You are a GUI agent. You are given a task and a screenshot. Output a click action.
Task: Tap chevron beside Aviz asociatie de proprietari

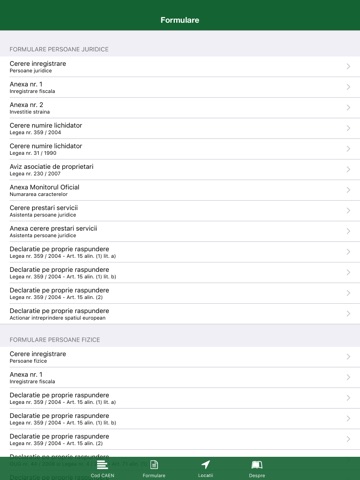348,169
